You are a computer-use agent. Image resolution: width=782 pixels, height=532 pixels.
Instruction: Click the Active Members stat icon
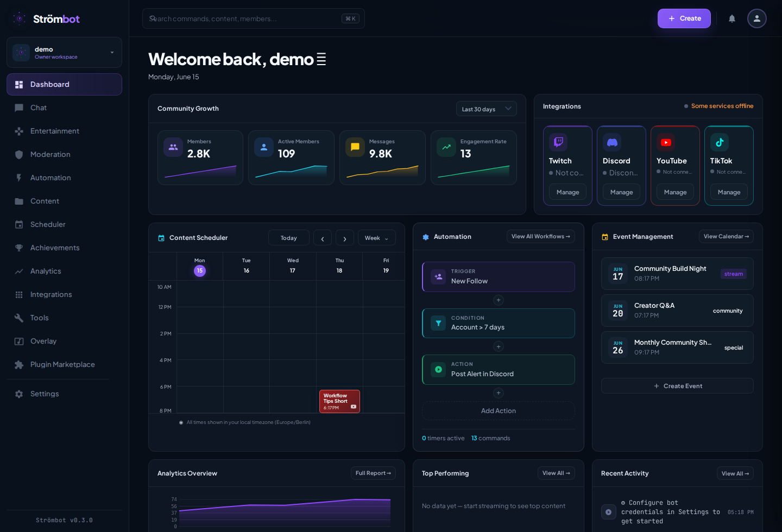click(x=264, y=147)
